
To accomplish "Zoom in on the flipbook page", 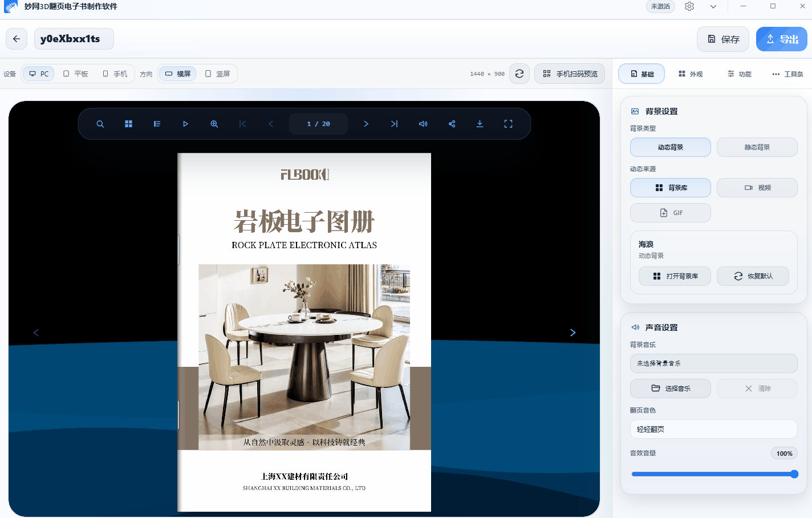I will (x=214, y=124).
